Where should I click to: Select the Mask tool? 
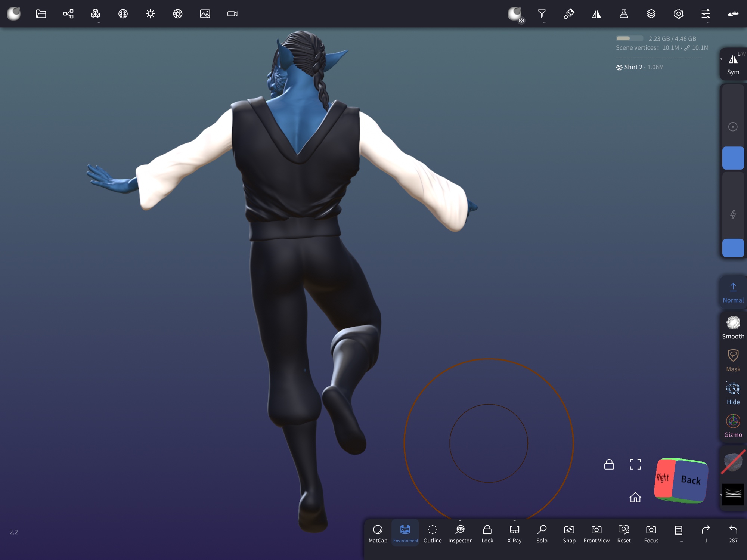pyautogui.click(x=733, y=361)
